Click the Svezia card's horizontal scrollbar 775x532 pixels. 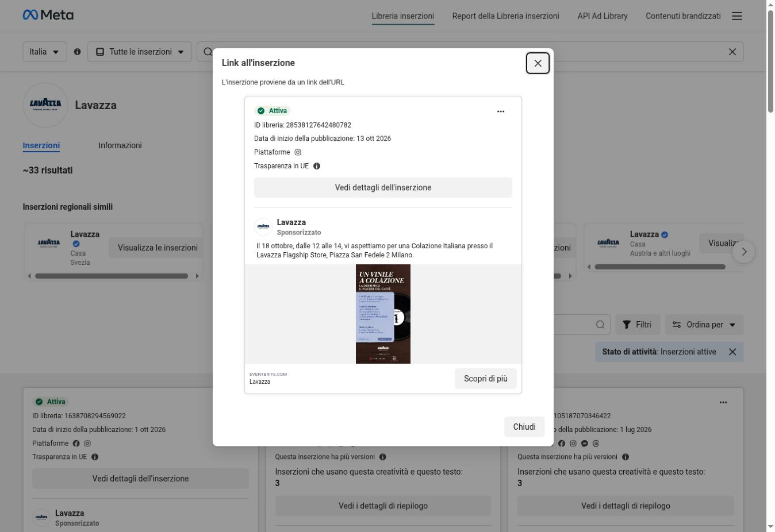tap(112, 276)
